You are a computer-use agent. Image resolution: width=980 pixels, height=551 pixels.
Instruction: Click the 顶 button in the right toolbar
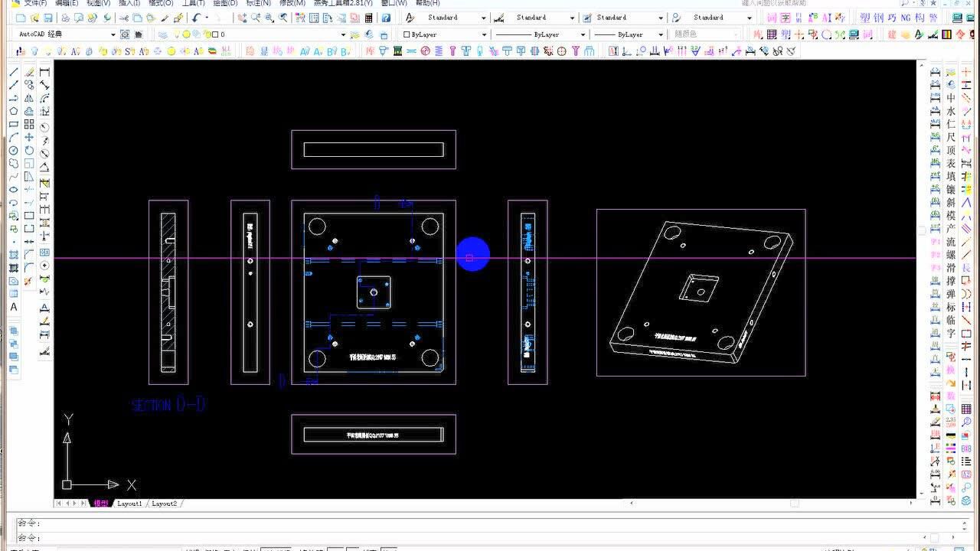pyautogui.click(x=951, y=151)
